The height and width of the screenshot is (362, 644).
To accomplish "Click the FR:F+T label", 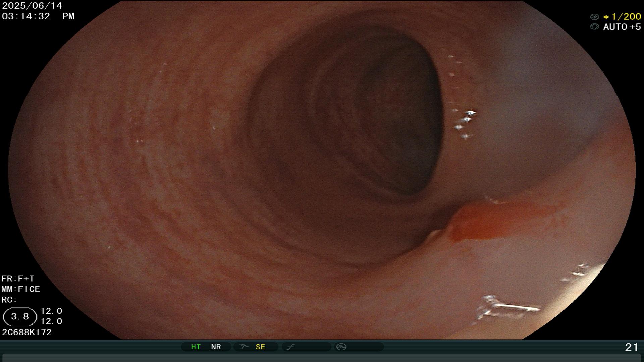I will coord(18,279).
